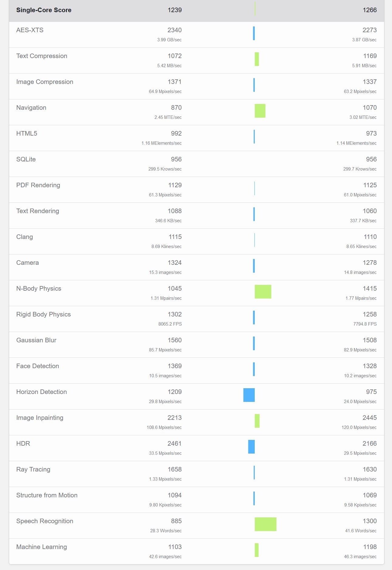Click the blue HDR comparison bar
This screenshot has width=392, height=570.
(251, 447)
